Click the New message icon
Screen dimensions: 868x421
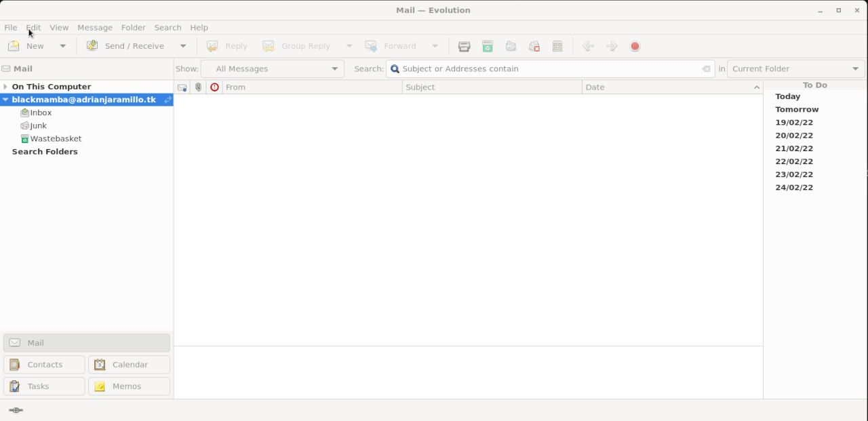tap(14, 46)
